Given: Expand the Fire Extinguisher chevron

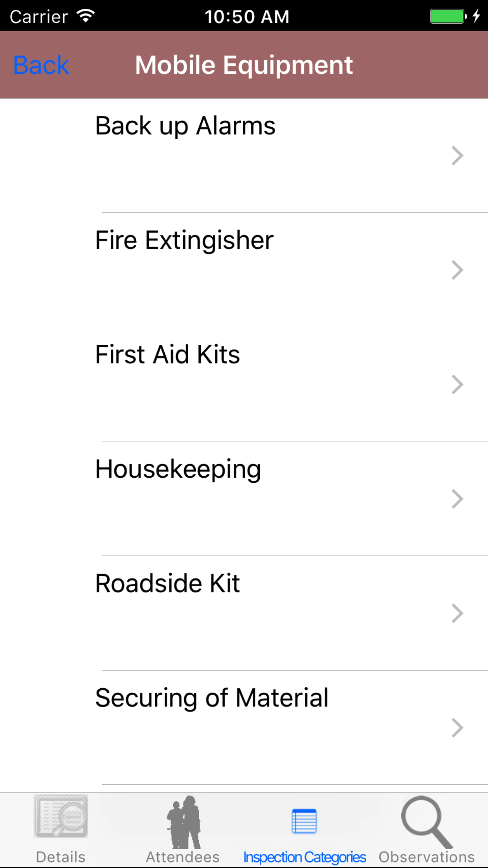Looking at the screenshot, I should point(457,270).
